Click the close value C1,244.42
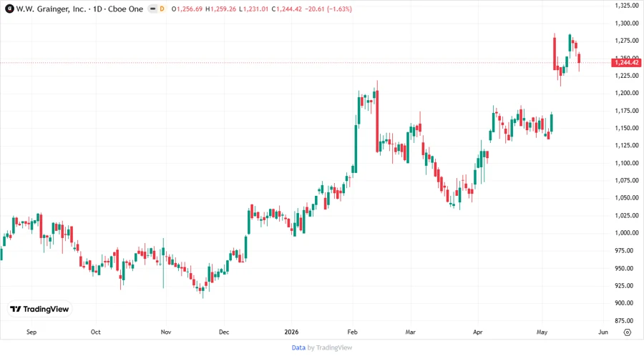 [287, 9]
